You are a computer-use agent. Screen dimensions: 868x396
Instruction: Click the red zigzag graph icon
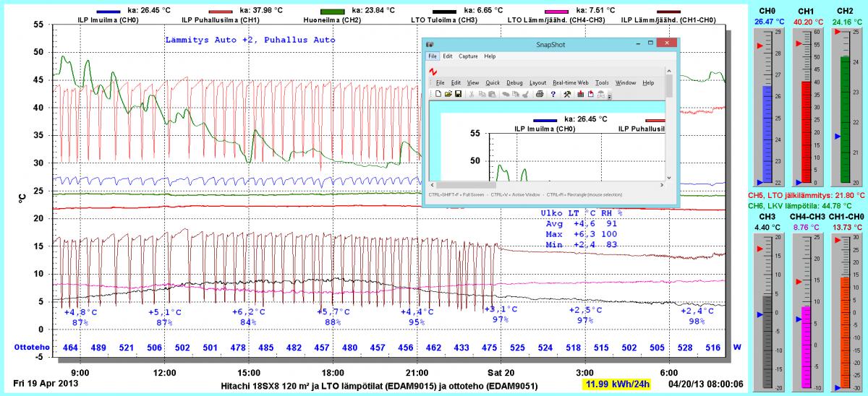[x=432, y=72]
